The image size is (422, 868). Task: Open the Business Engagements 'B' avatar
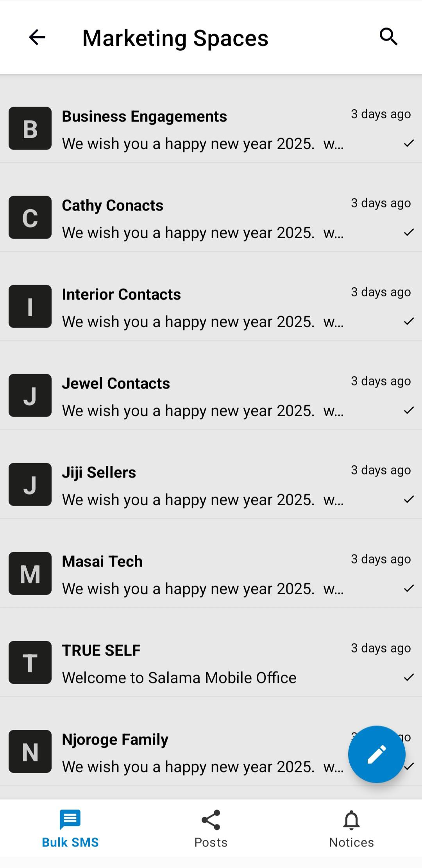30,128
